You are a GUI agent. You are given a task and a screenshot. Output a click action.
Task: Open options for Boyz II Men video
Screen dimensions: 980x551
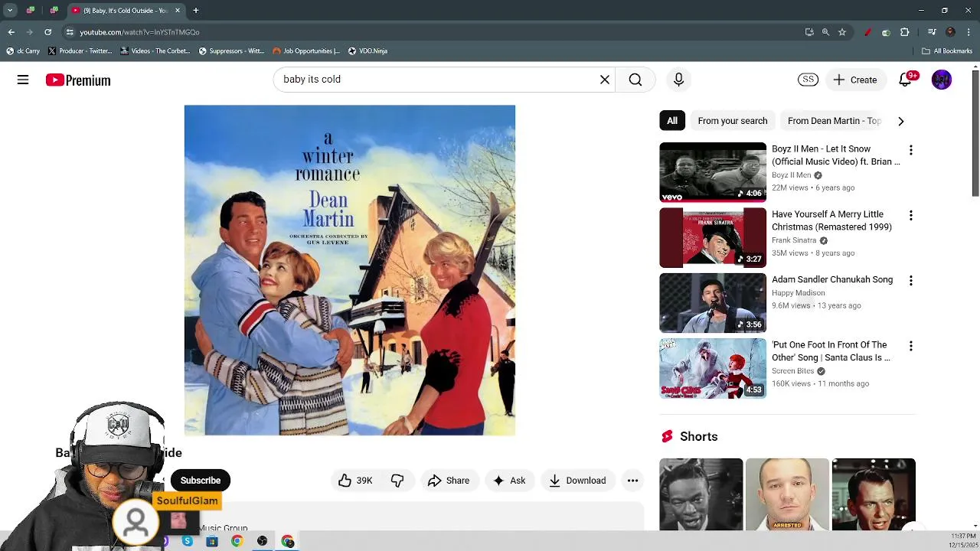(x=910, y=150)
